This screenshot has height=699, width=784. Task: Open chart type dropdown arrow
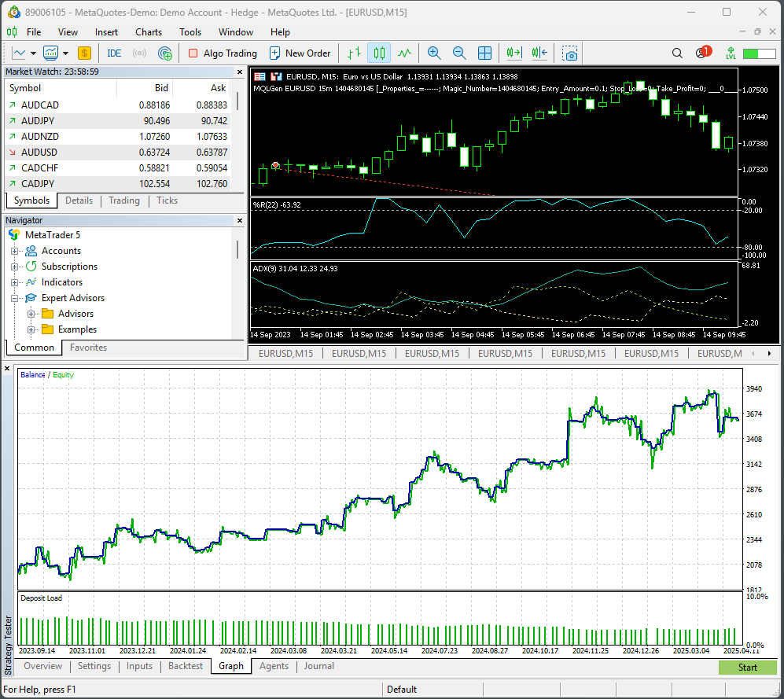(x=33, y=53)
